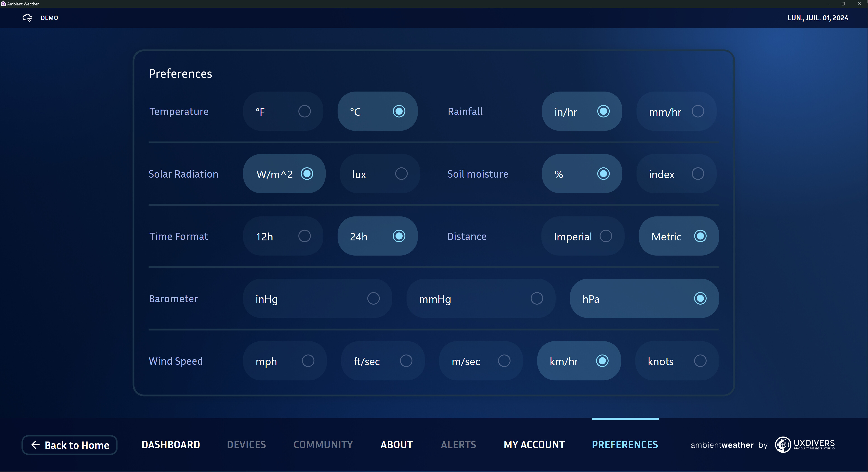Select °C temperature unit
Image resolution: width=868 pixels, height=472 pixels.
pos(377,111)
